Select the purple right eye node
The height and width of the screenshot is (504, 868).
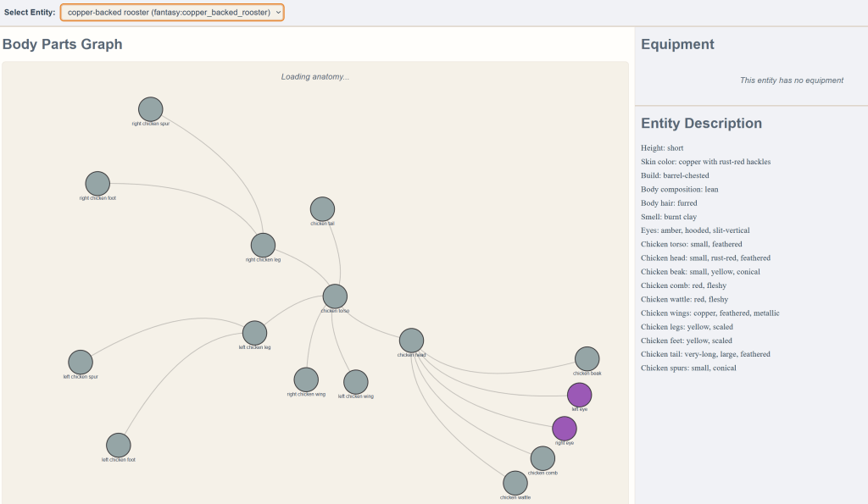pos(565,429)
